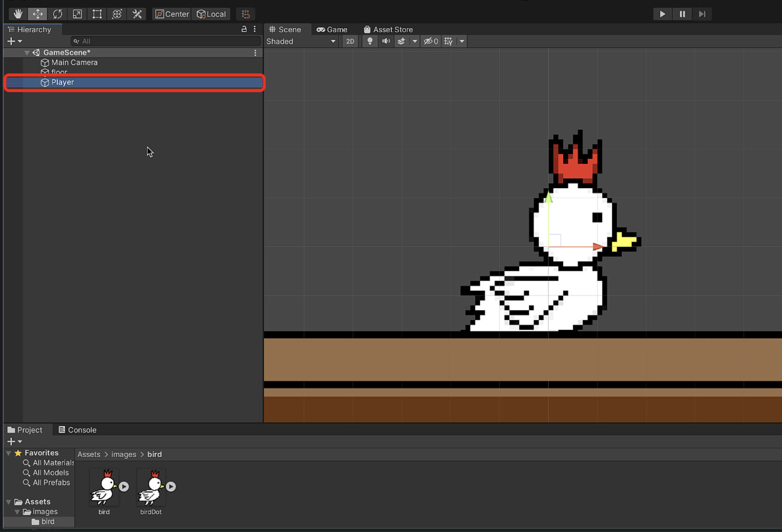This screenshot has height=532, width=782.
Task: Click the bird breadcrumb label
Action: point(155,454)
